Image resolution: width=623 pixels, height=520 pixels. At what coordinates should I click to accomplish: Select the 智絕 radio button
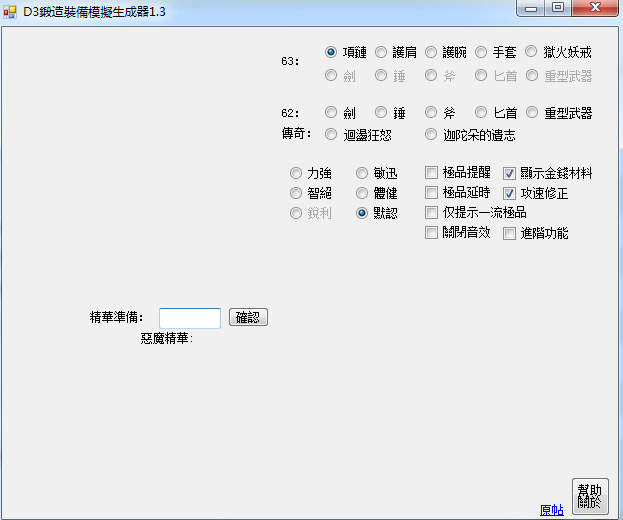295,193
